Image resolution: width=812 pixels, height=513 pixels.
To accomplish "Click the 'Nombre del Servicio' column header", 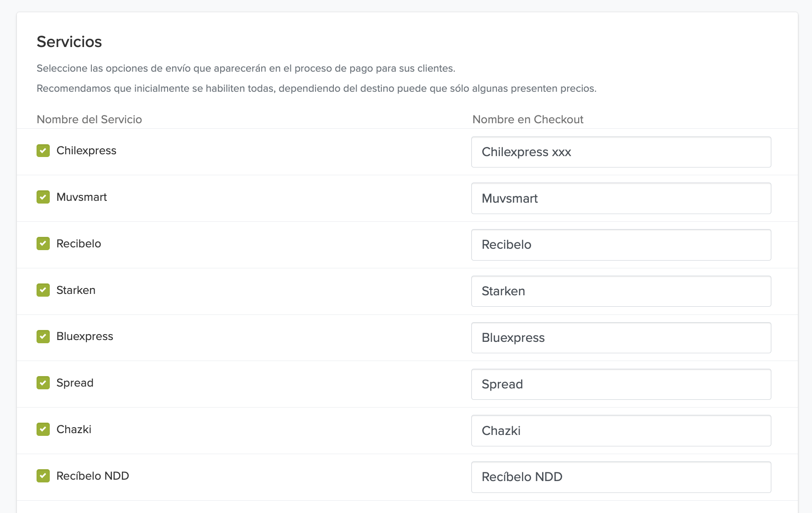I will pos(90,120).
